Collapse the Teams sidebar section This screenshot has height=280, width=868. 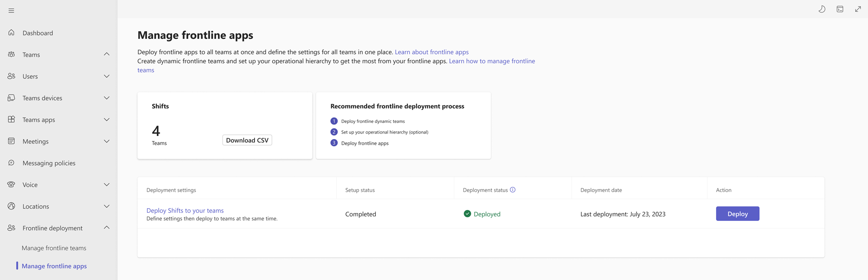tap(107, 54)
